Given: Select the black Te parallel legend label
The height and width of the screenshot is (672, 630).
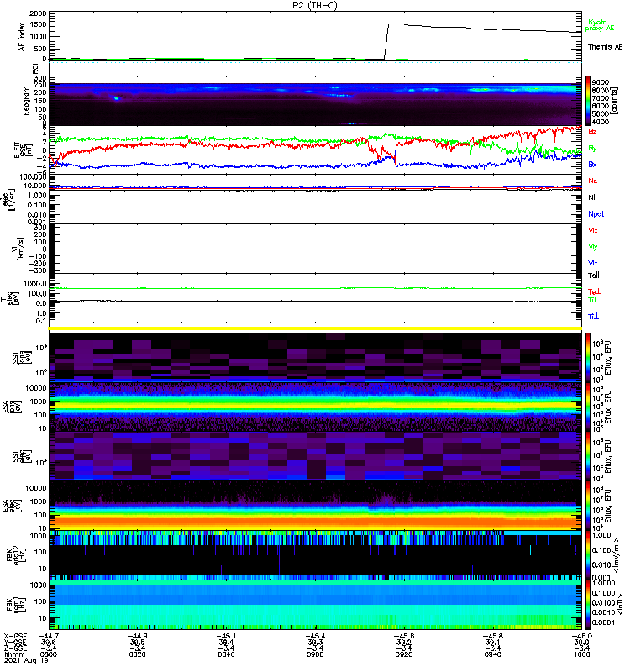Looking at the screenshot, I should 593,276.
